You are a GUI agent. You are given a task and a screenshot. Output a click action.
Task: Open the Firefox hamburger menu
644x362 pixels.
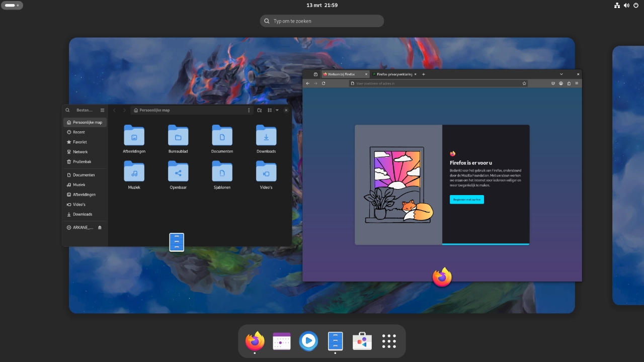577,83
